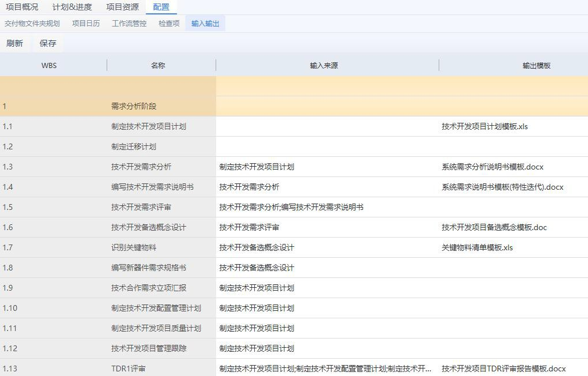
Task: Open the 项目日历 sub-tab
Action: click(86, 24)
